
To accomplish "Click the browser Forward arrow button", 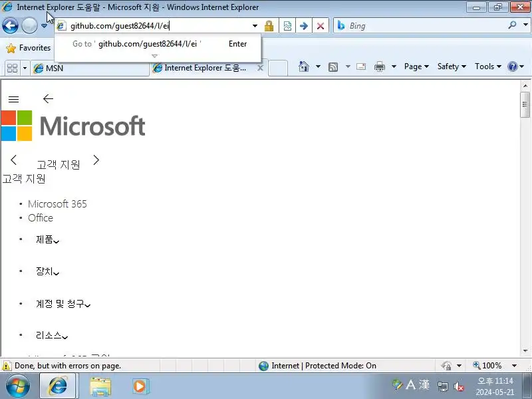I will (x=29, y=25).
